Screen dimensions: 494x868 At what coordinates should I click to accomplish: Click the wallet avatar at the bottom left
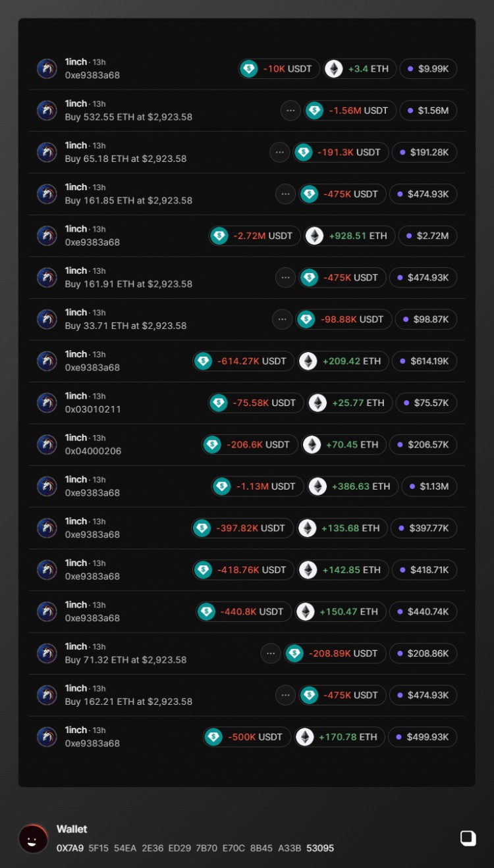[x=33, y=838]
